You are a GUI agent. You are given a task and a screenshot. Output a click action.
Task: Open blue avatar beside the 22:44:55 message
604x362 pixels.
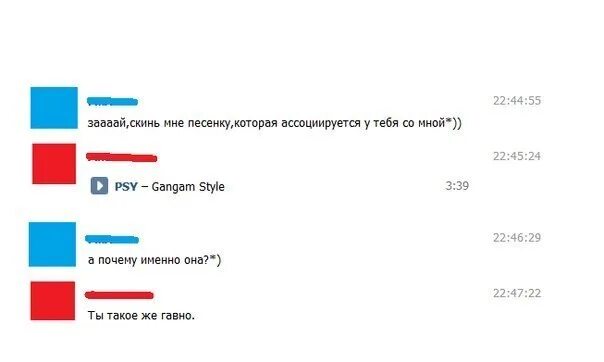[54, 108]
